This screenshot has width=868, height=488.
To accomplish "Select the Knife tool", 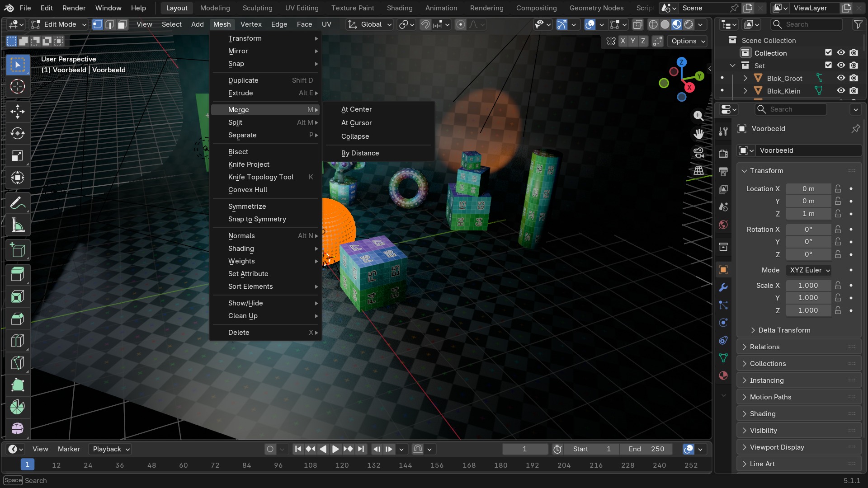I will coord(18,363).
